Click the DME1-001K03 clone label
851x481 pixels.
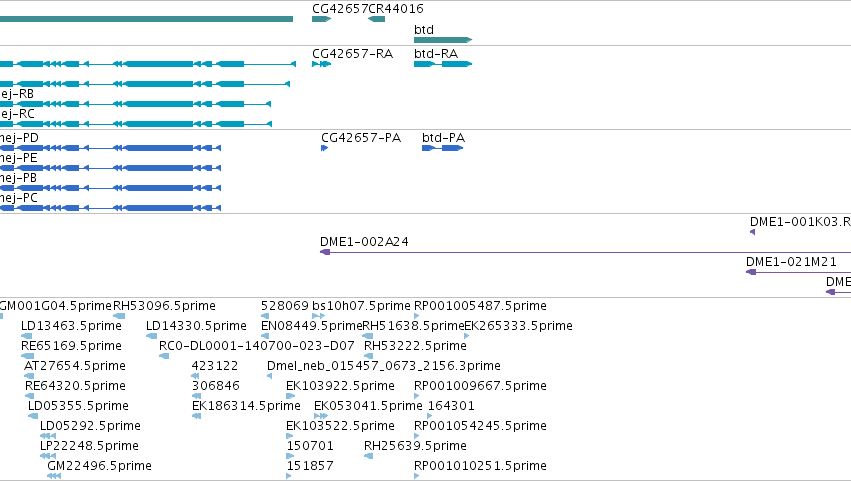[800, 221]
